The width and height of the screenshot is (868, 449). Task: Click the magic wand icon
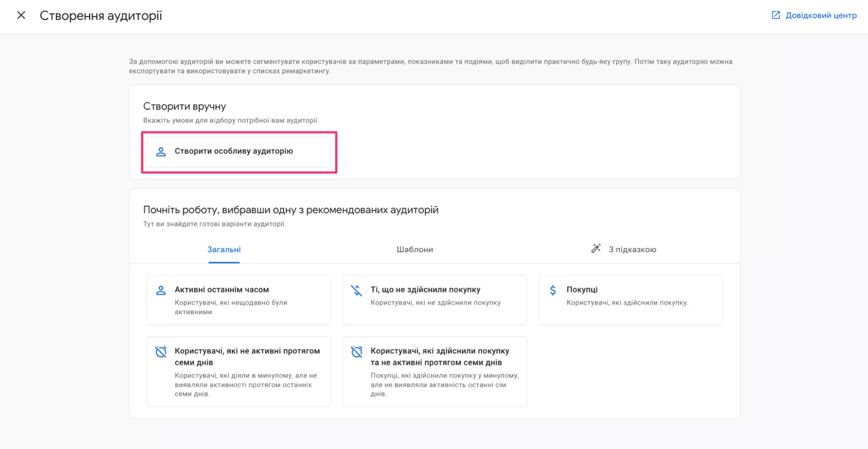596,248
